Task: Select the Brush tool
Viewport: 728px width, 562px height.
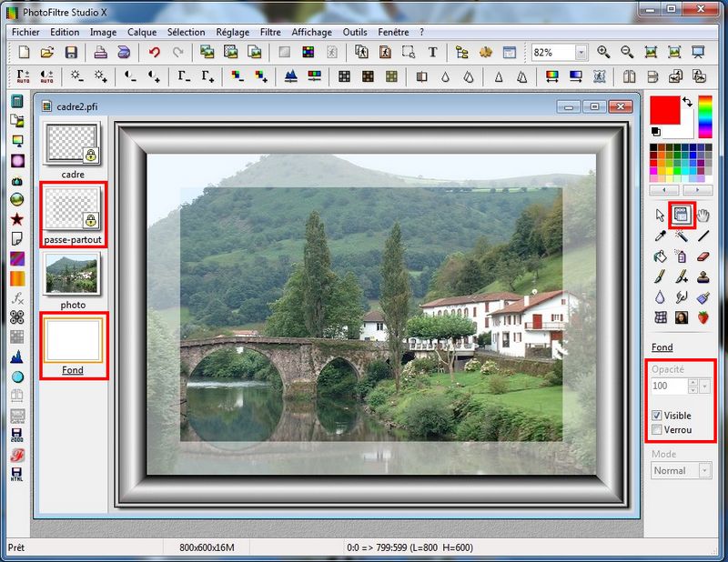Action: pyautogui.click(x=660, y=276)
